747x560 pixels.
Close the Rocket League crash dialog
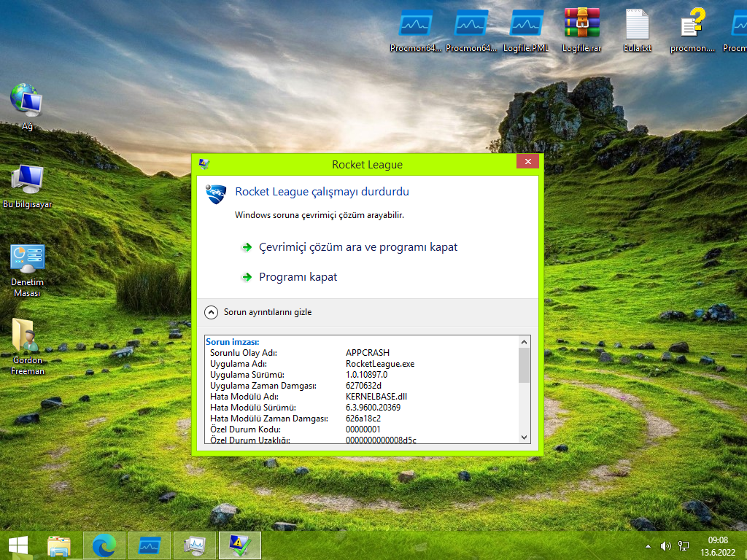(528, 161)
